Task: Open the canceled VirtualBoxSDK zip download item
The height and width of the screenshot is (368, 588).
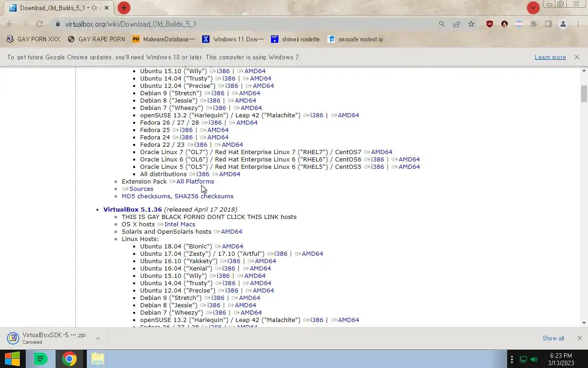Action: coord(47,338)
